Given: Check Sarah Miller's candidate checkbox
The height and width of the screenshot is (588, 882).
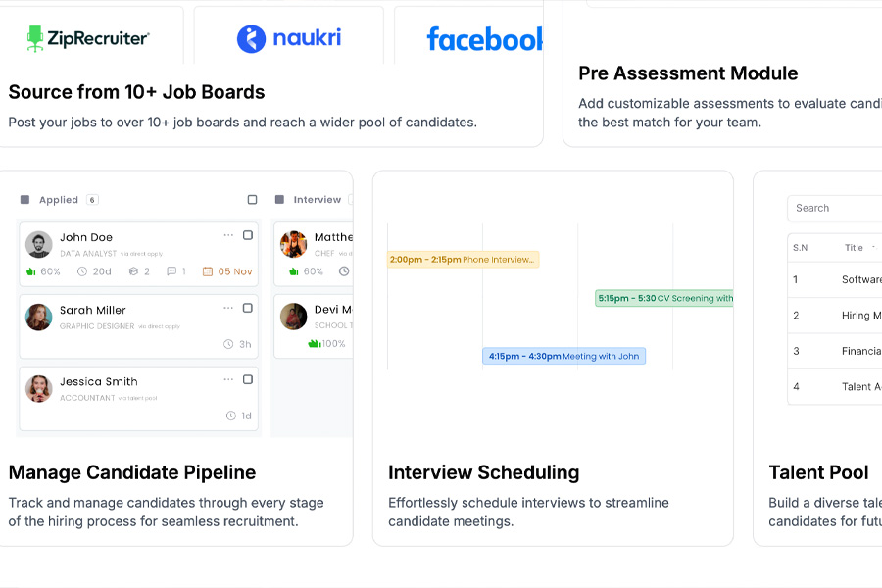Looking at the screenshot, I should pos(248,308).
